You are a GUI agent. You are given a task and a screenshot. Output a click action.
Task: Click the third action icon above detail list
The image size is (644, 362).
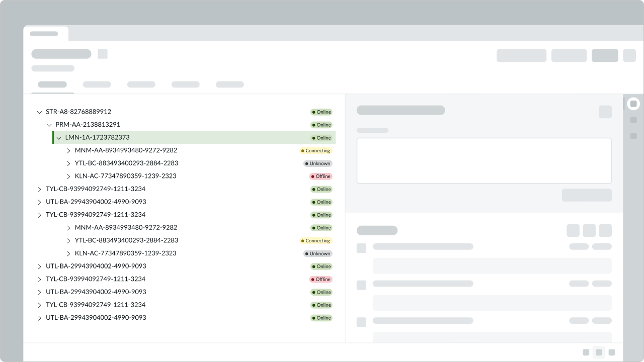click(605, 230)
